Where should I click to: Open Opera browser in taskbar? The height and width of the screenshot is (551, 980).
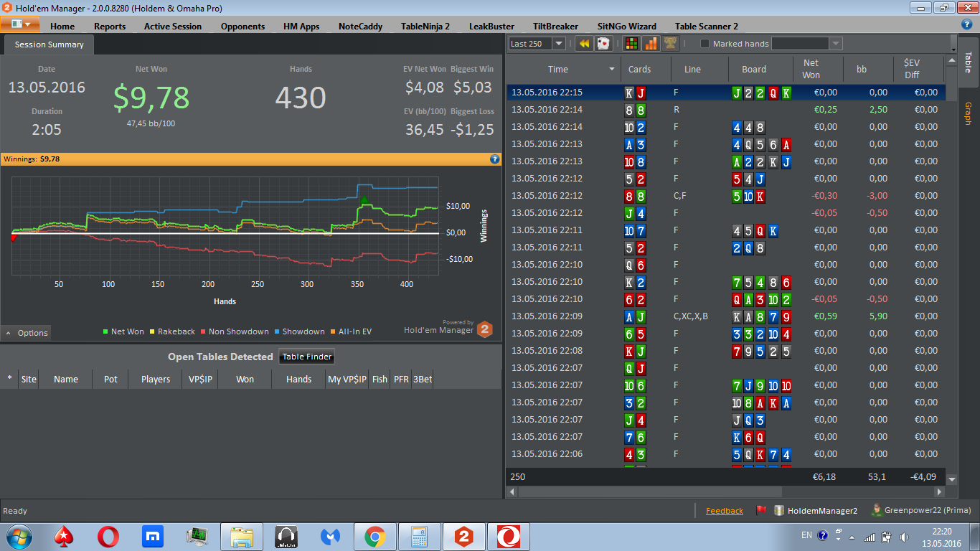coord(108,536)
